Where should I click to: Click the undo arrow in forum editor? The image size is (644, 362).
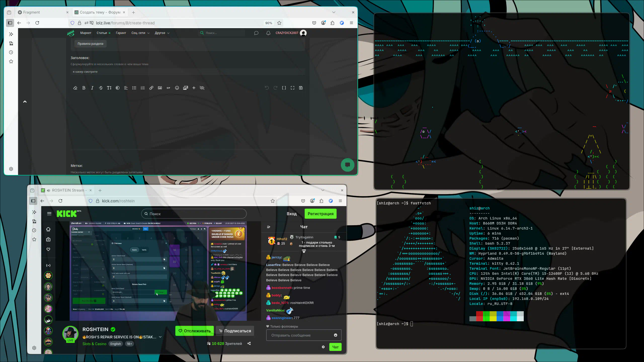click(x=267, y=88)
